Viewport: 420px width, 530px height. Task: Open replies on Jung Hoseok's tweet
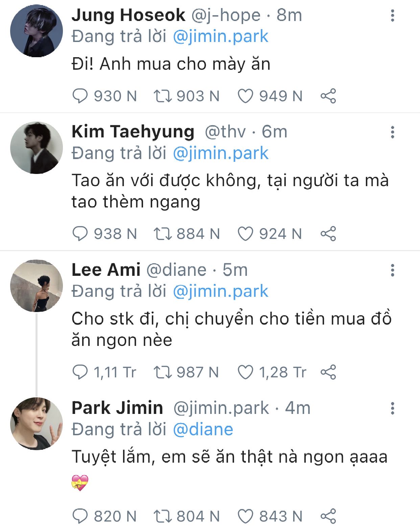(x=80, y=96)
